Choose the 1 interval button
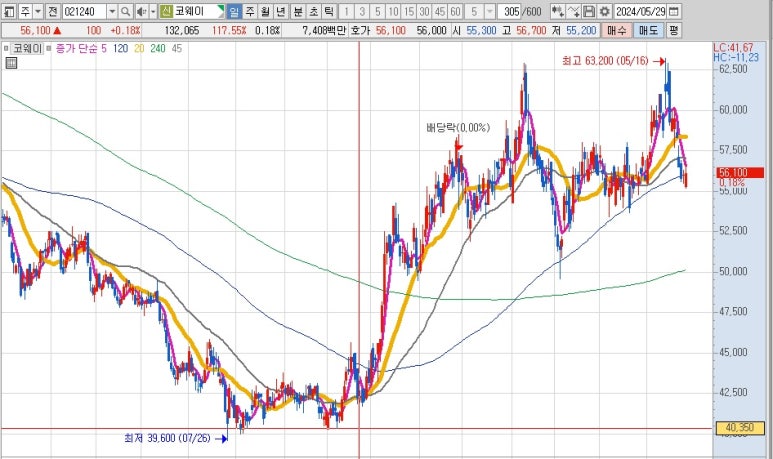Screen dimensions: 773x459 (x=346, y=11)
